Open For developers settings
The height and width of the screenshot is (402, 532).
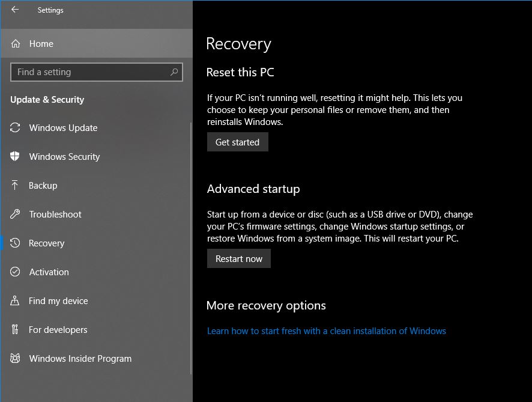click(96, 330)
